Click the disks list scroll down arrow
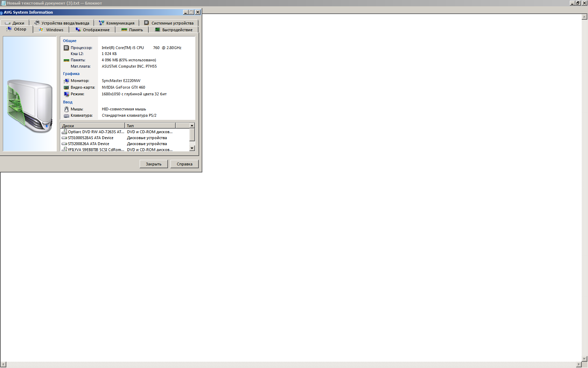 [192, 148]
